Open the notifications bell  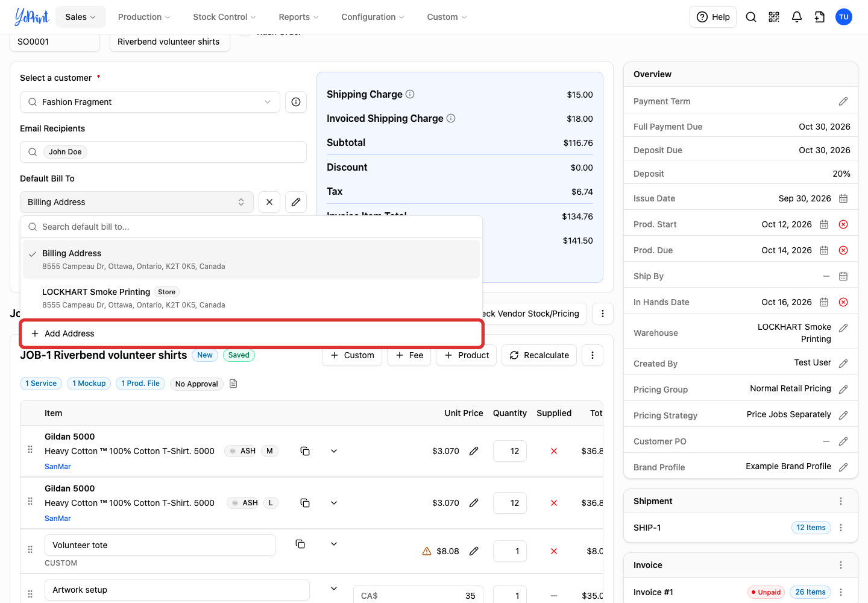point(797,17)
